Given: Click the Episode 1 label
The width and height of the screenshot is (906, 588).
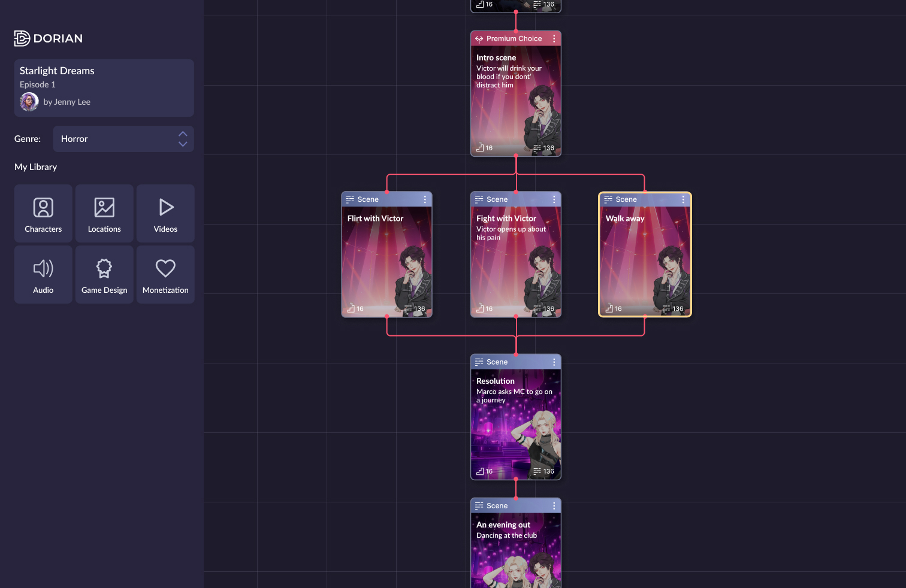Looking at the screenshot, I should [x=38, y=84].
